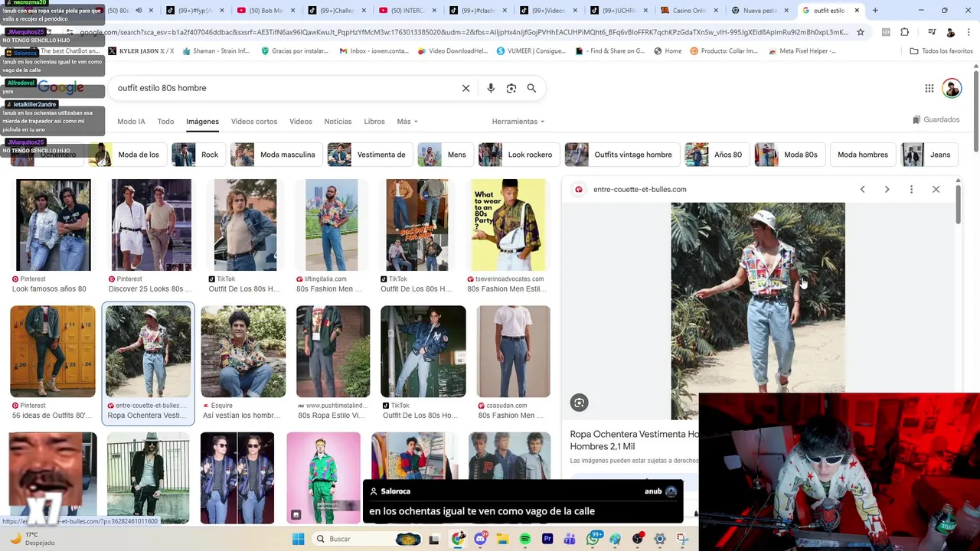Select the 'Jeans' filter chip
The image size is (980, 551).
pyautogui.click(x=929, y=155)
